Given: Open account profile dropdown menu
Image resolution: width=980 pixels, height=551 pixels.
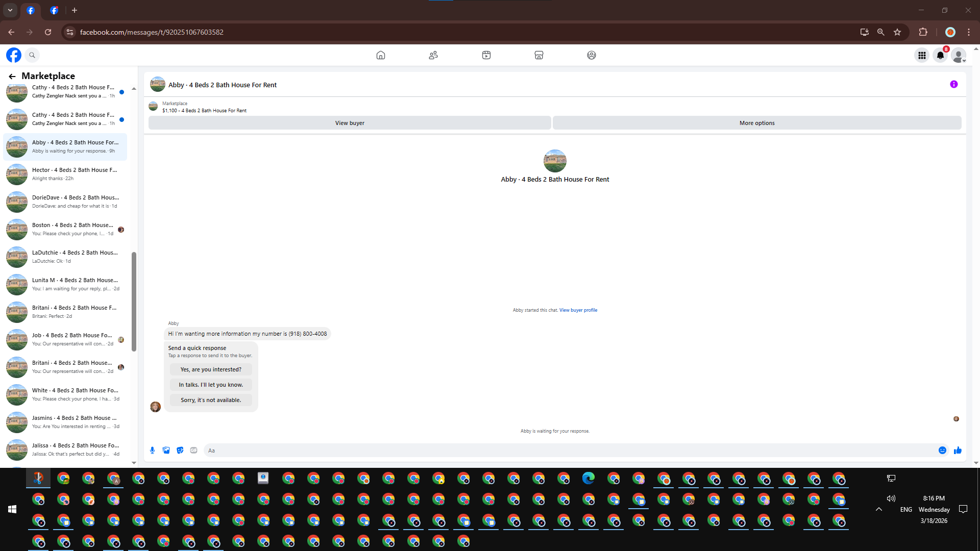Looking at the screenshot, I should click(959, 55).
